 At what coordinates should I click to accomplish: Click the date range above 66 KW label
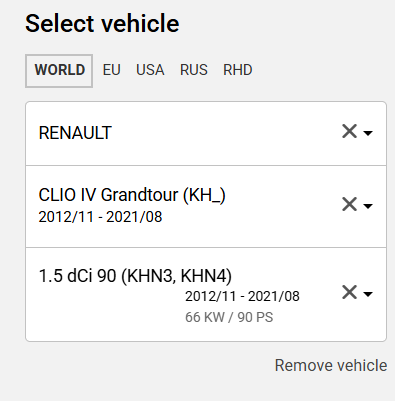[242, 296]
